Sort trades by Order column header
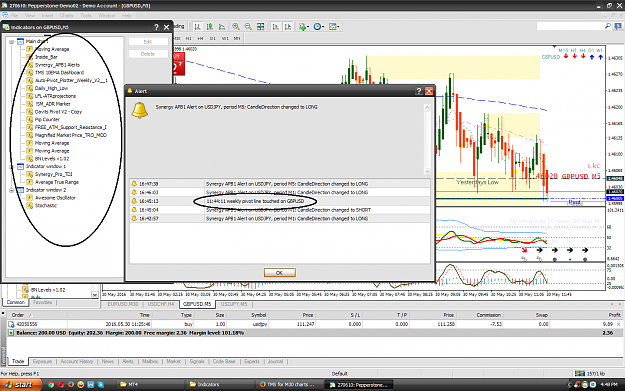 click(18, 315)
